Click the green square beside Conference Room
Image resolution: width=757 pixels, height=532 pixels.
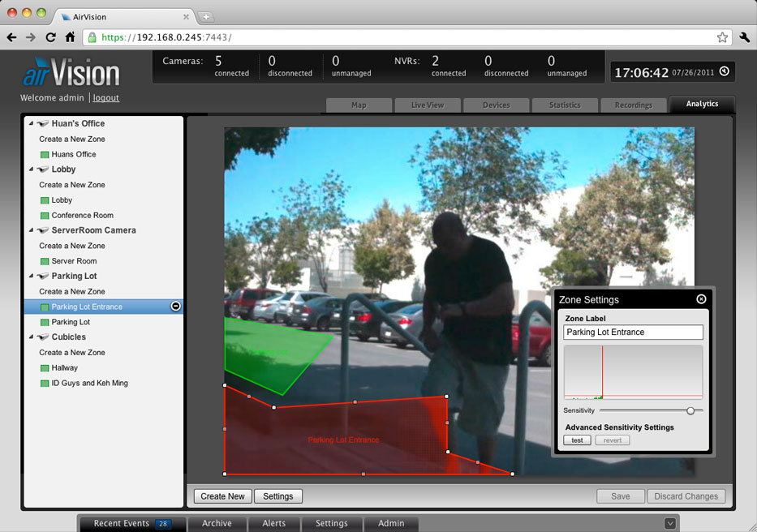pyautogui.click(x=45, y=216)
